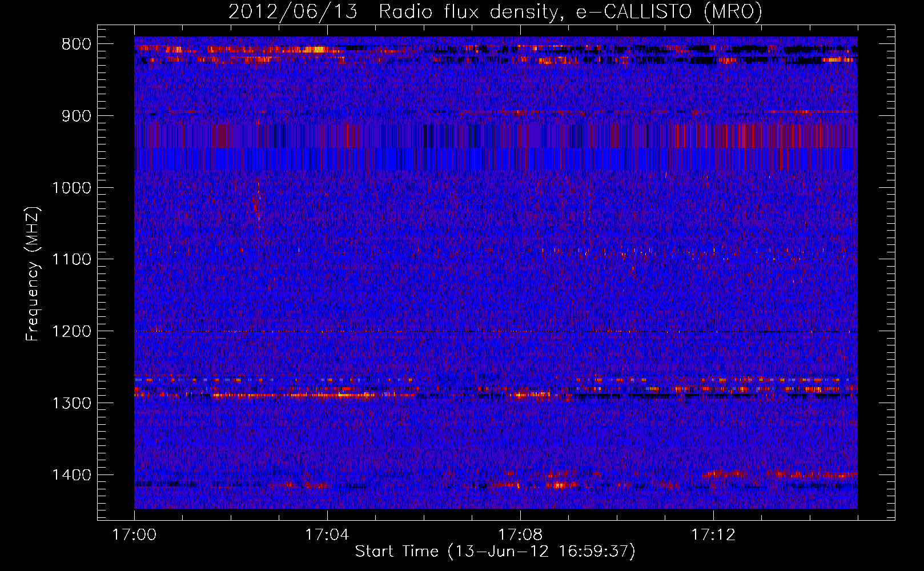Click the 1100 frequency tick label

[x=71, y=260]
